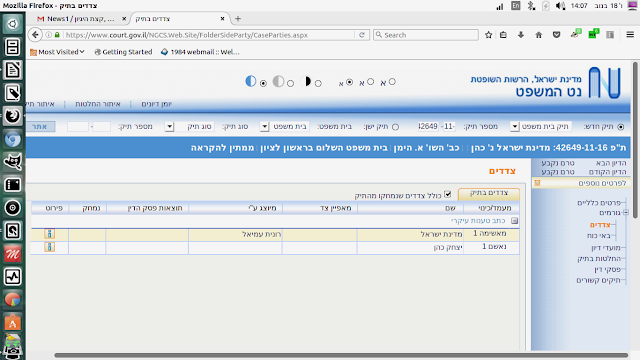Open the איתור החלטות menu item

coord(98,104)
